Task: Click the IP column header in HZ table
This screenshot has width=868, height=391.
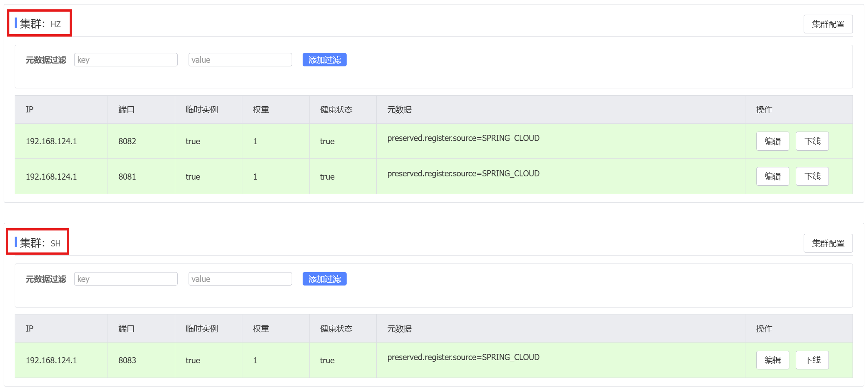Action: coord(29,110)
